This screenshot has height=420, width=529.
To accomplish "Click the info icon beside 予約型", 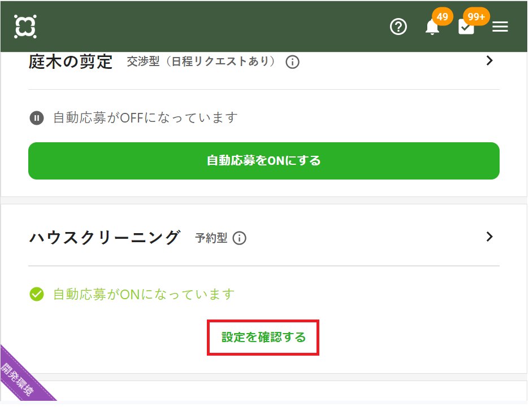I will pos(239,238).
